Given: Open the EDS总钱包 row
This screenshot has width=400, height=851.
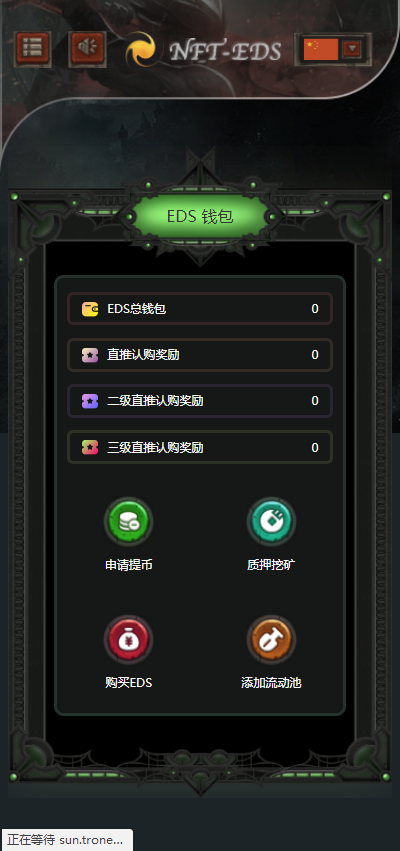Looking at the screenshot, I should [200, 309].
